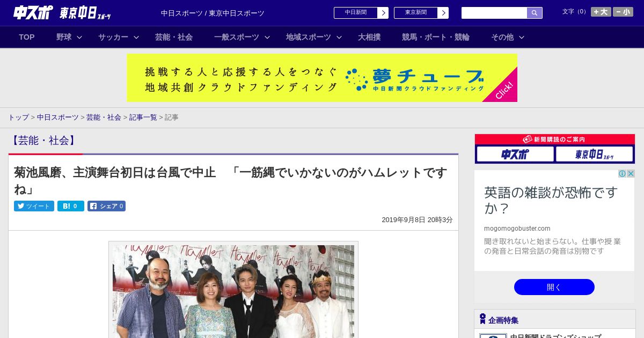Increase text size with 大 button
Image resolution: width=644 pixels, height=338 pixels.
(601, 12)
